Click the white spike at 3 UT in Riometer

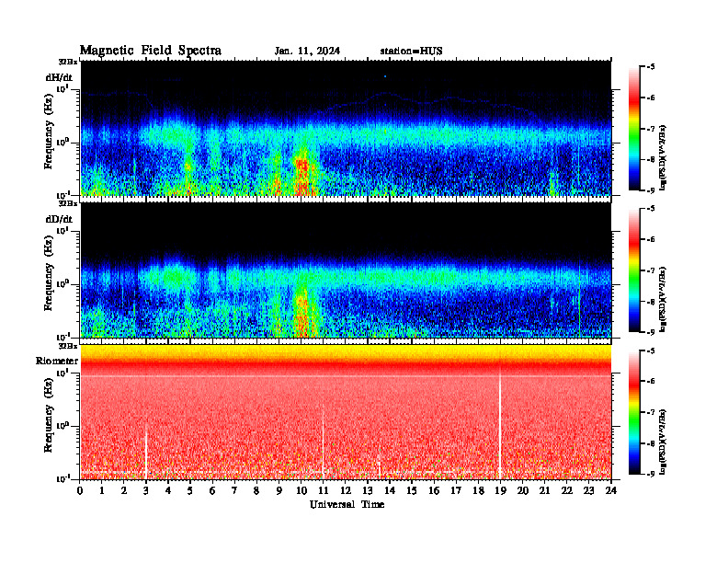coord(146,453)
